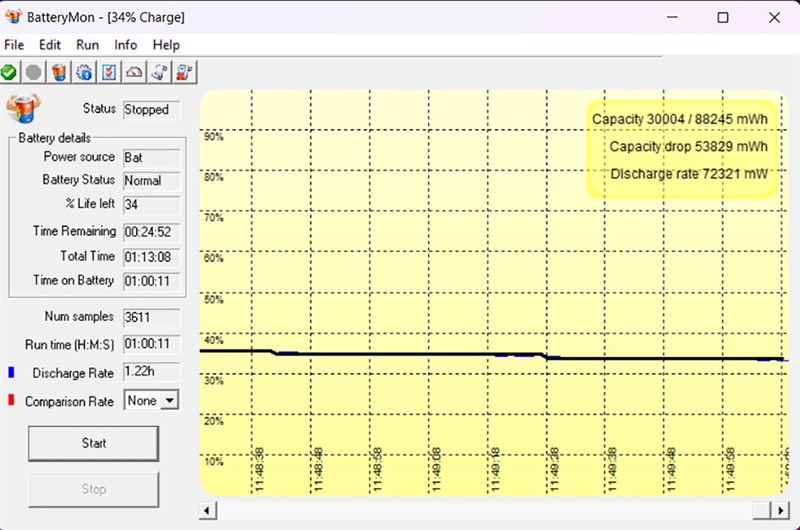Screen dimensions: 800x530
Task: Click the red checklist toolbar icon
Action: pyautogui.click(x=110, y=72)
